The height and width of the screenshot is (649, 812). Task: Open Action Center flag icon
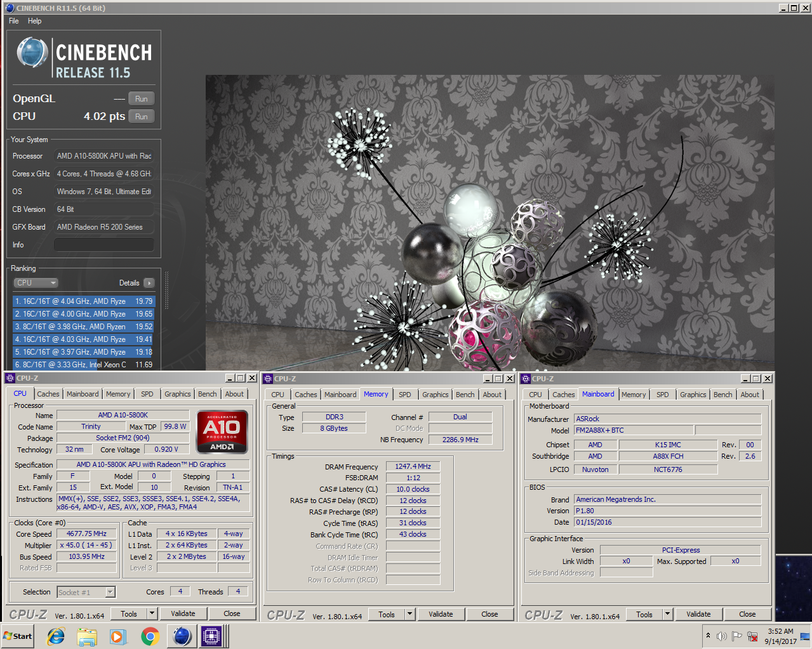point(737,636)
